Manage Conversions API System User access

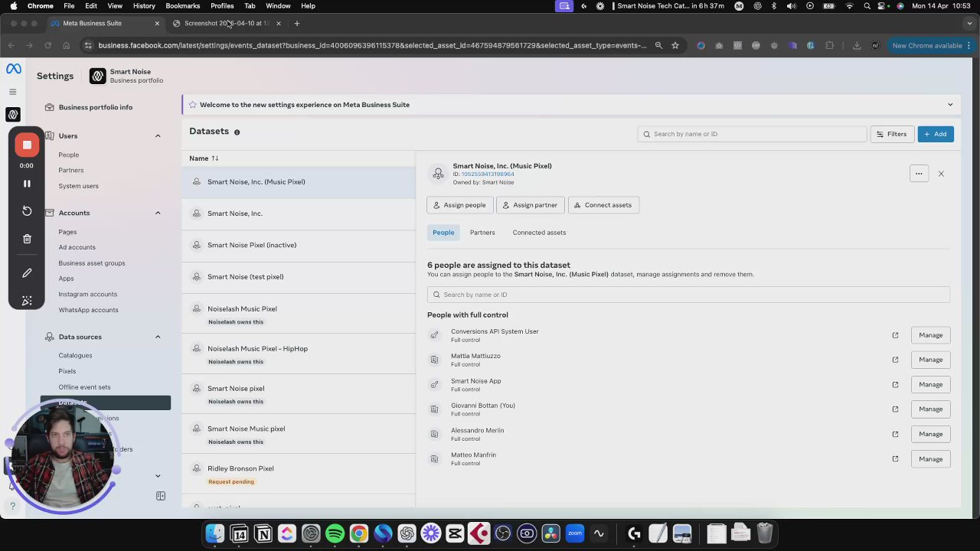pyautogui.click(x=931, y=335)
